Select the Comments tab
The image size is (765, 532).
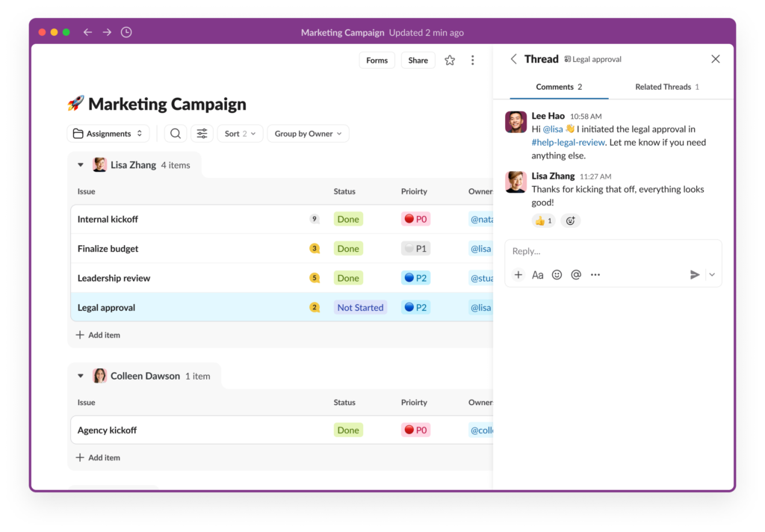(x=559, y=87)
